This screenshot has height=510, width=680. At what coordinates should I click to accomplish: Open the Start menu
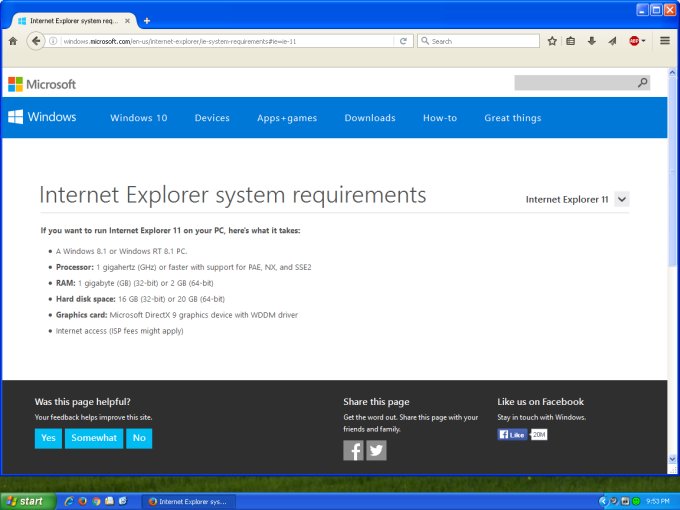(x=28, y=501)
